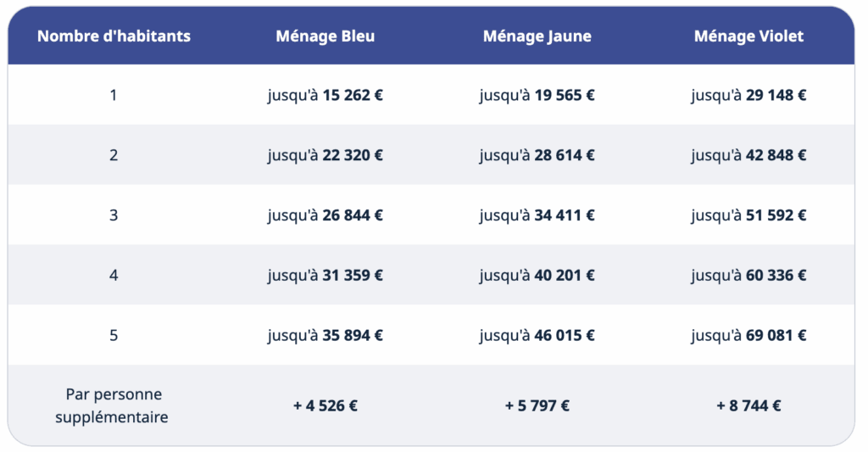Click the "Nombre d'habitants" column header
This screenshot has width=868, height=452.
pyautogui.click(x=114, y=36)
